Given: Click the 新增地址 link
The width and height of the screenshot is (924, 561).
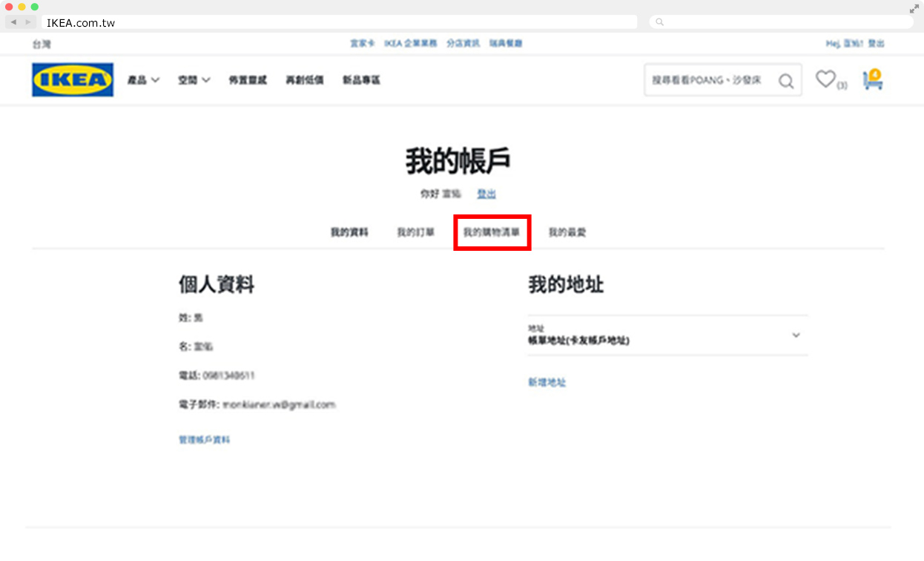Looking at the screenshot, I should [547, 383].
